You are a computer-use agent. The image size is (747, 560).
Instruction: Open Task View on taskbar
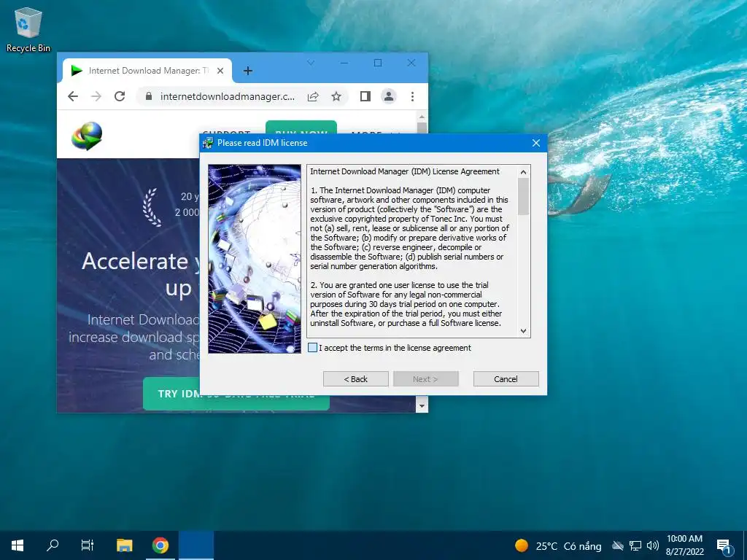(x=88, y=545)
